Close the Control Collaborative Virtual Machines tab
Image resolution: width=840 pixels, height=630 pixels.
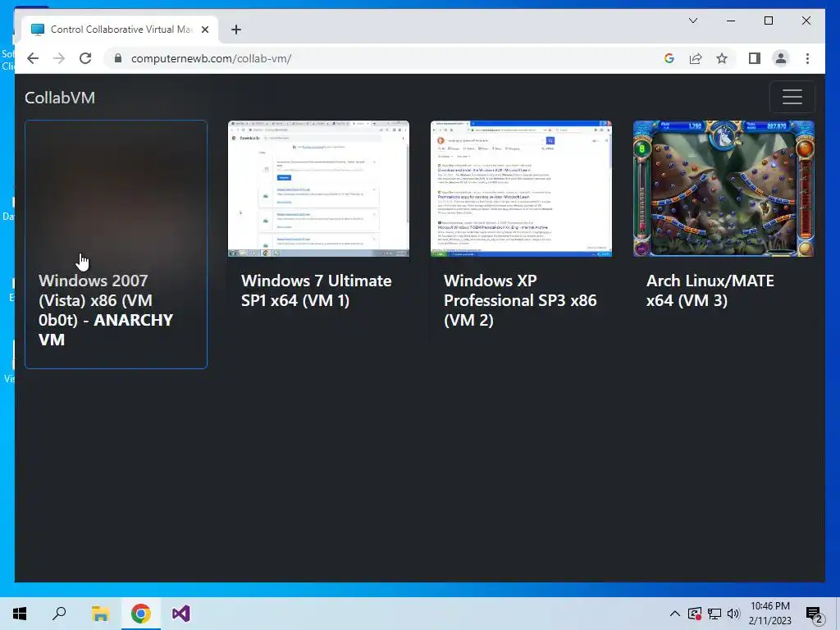pos(204,30)
